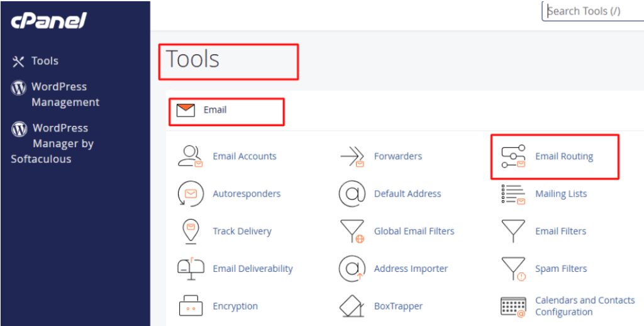Open the Email Deliverability link
This screenshot has width=644, height=326.
[253, 269]
